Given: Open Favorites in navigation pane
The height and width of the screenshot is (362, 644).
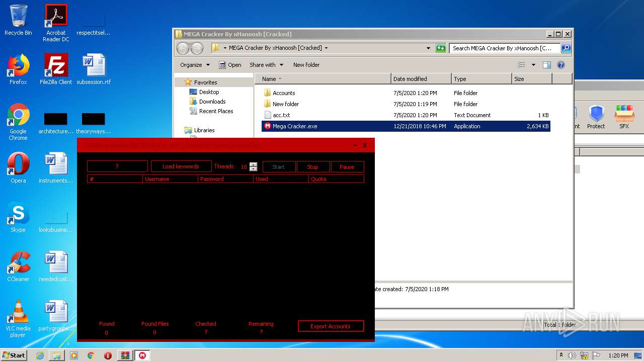Looking at the screenshot, I should tap(205, 82).
